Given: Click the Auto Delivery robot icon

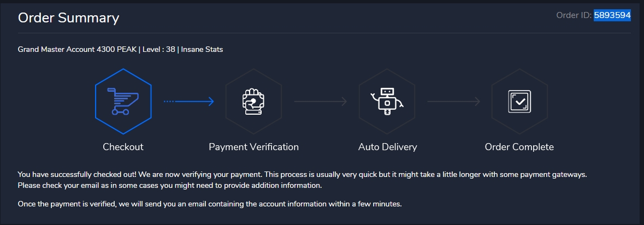Looking at the screenshot, I should (387, 102).
